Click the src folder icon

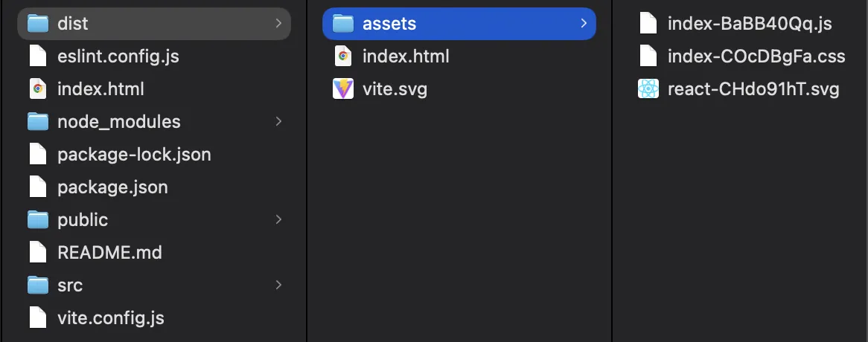click(38, 285)
